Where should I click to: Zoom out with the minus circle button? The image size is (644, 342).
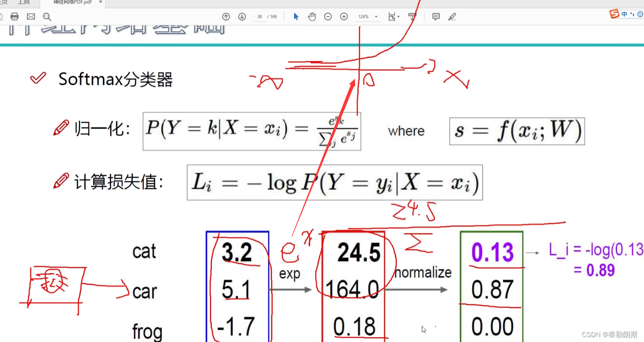coord(328,17)
